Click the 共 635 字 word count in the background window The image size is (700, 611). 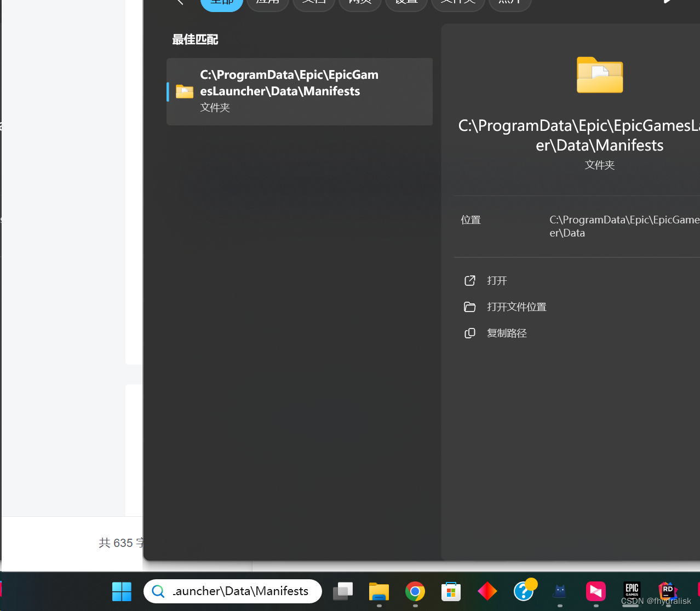pyautogui.click(x=121, y=543)
